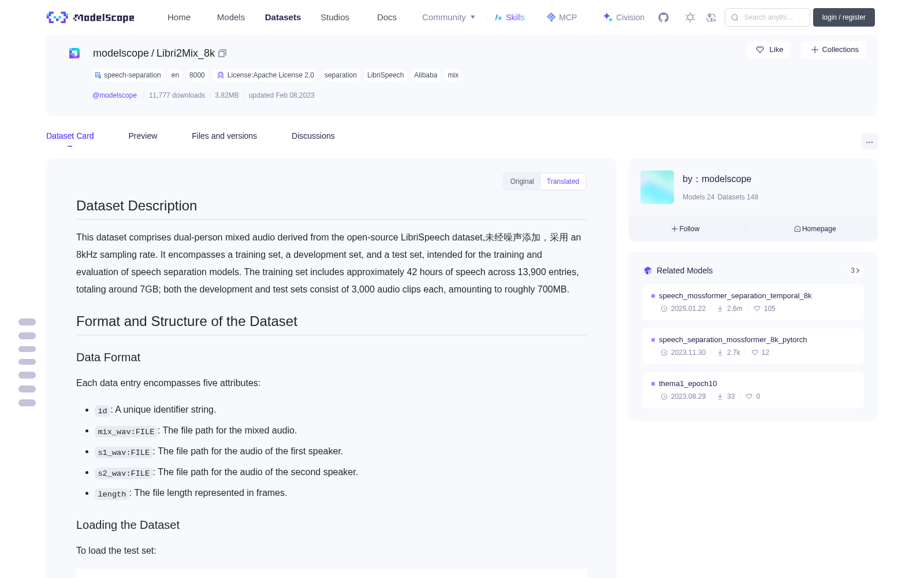The height and width of the screenshot is (578, 924).
Task: Click the Skills icon in the navbar
Action: (x=498, y=17)
